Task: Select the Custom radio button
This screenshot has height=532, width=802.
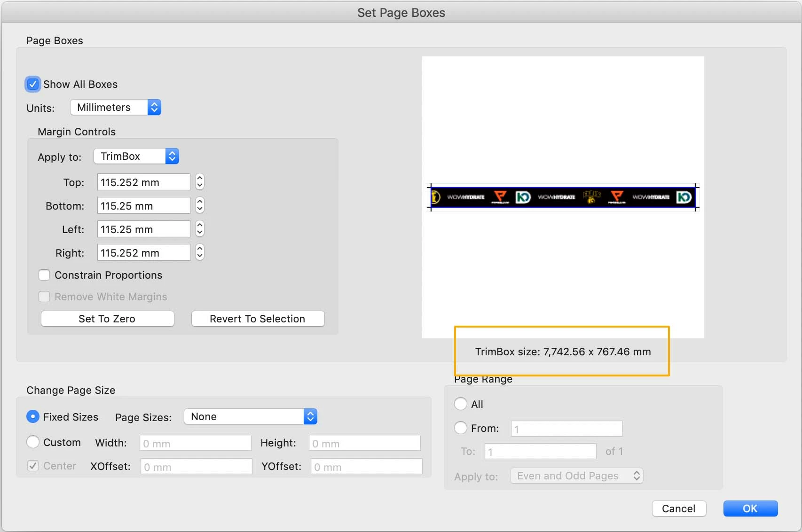Action: (33, 442)
